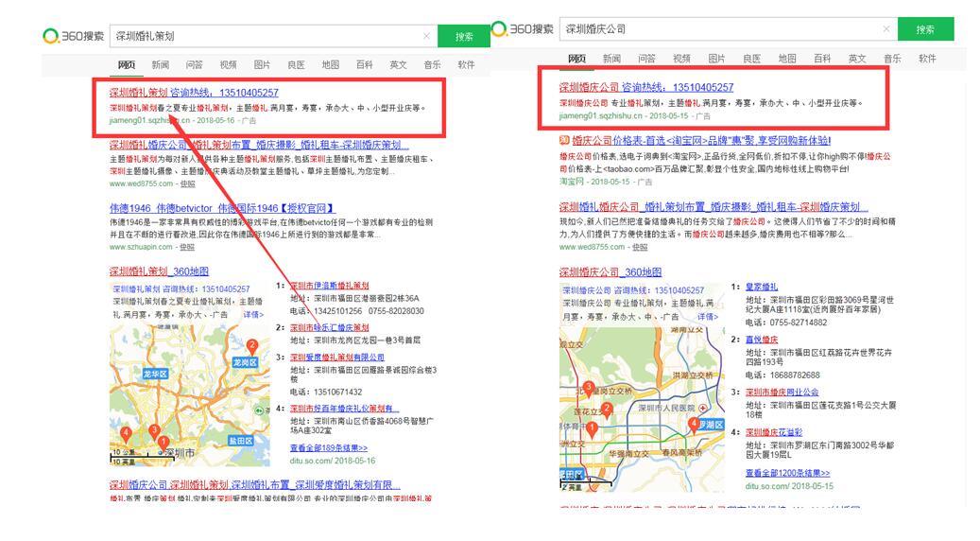Click the 360搜索 logo beside the 深圳婚礼策划 query

click(x=73, y=36)
